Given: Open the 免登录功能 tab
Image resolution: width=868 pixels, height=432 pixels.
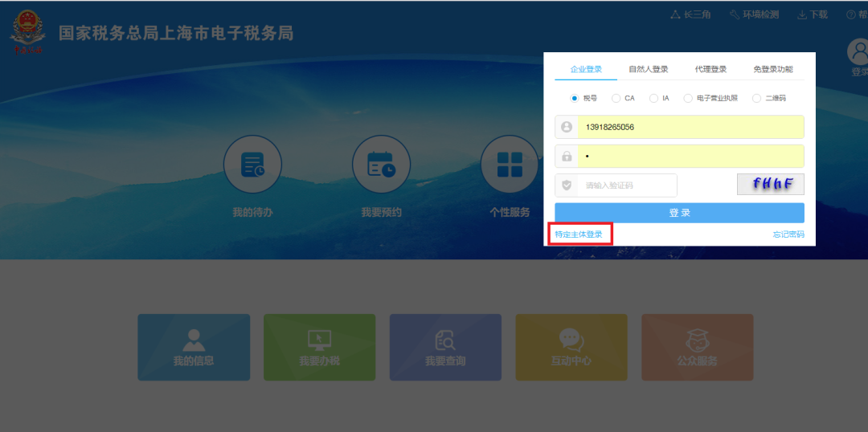Looking at the screenshot, I should [772, 69].
